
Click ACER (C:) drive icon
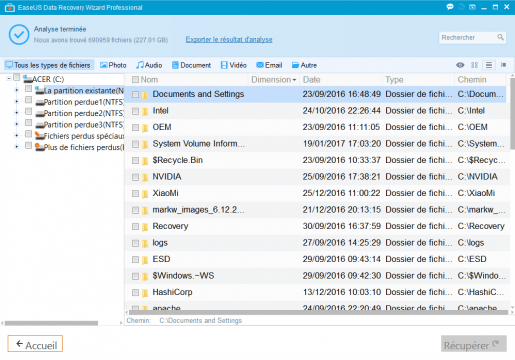[27, 79]
